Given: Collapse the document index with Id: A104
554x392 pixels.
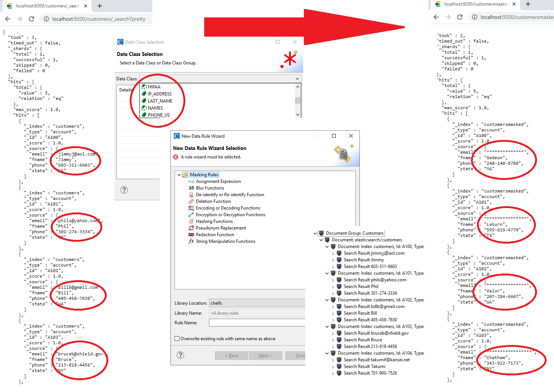Looking at the screenshot, I should click(x=327, y=353).
